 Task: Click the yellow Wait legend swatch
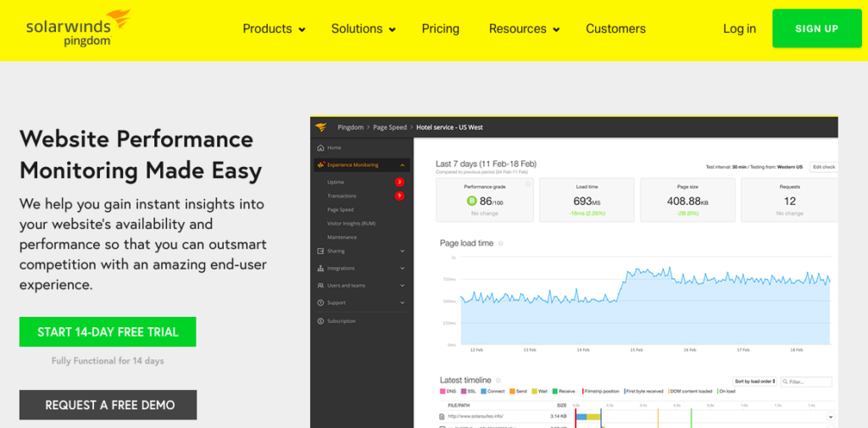point(534,391)
